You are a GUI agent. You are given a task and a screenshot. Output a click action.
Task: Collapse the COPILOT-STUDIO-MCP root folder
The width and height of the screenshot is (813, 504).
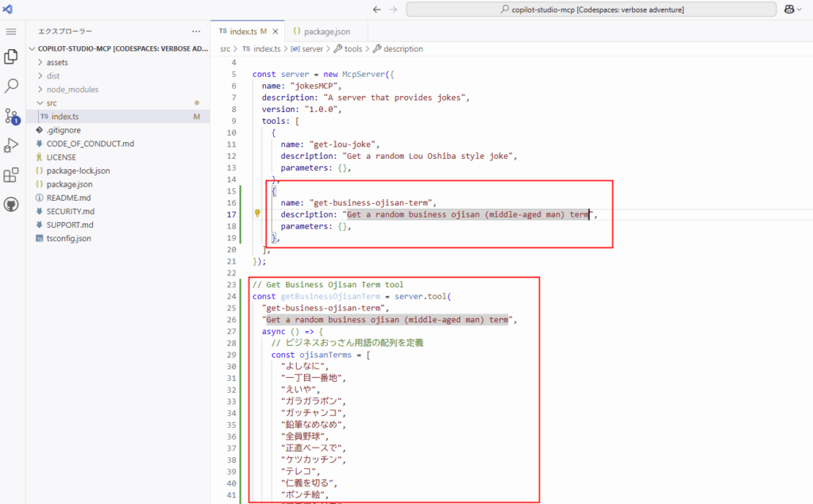tap(118, 48)
